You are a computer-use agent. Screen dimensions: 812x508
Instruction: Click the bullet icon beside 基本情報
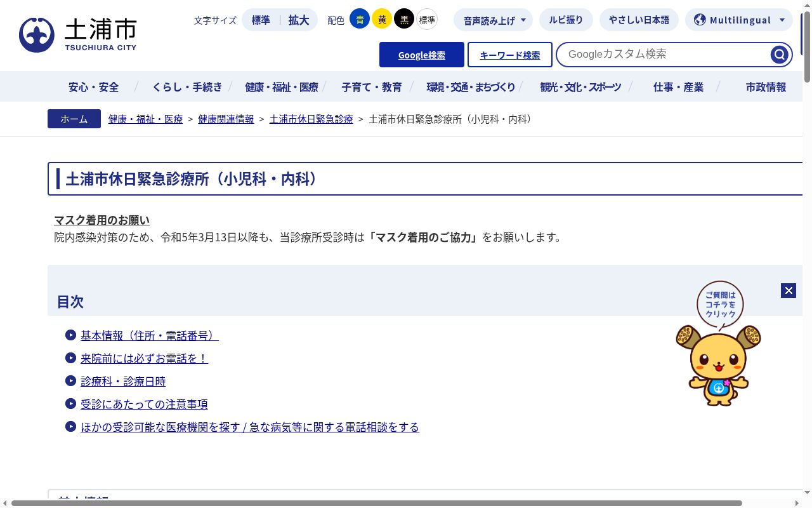[70, 335]
